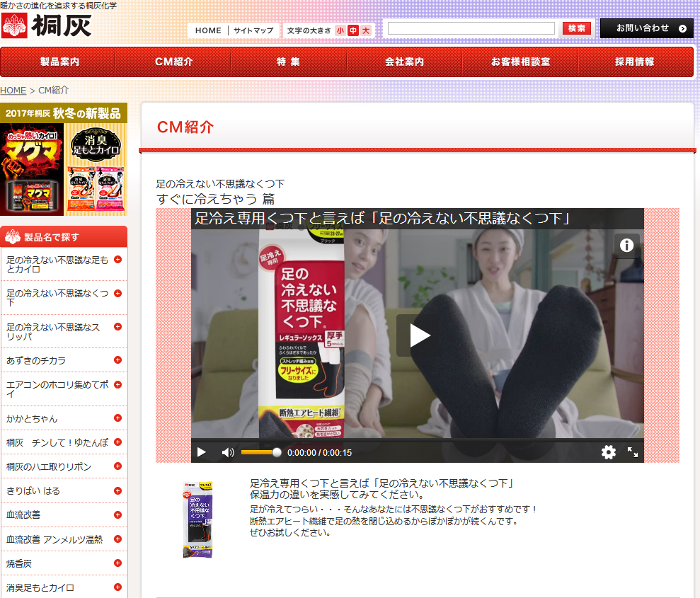Click the HOME breadcrumb link
The height and width of the screenshot is (598, 700).
pos(13,90)
